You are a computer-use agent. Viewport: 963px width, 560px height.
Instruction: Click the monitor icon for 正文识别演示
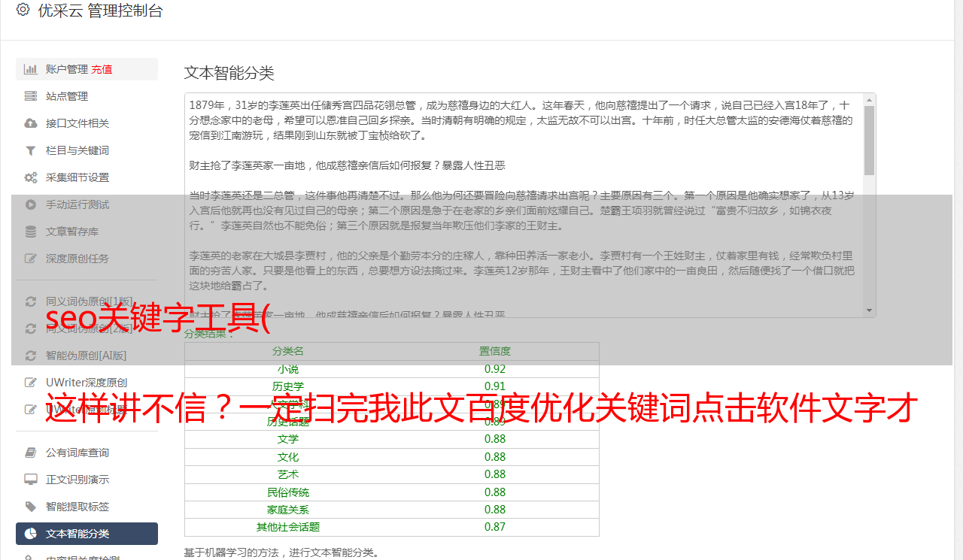click(x=31, y=480)
